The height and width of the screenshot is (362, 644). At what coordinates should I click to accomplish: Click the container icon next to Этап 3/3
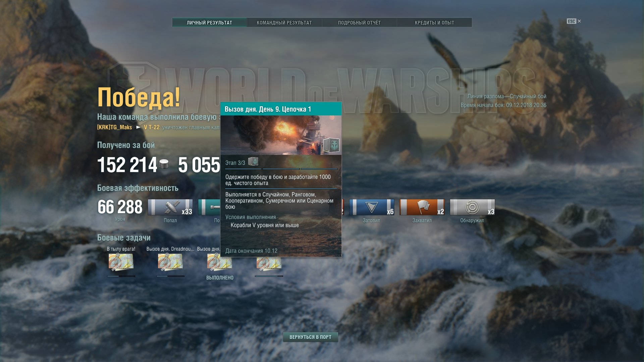point(253,162)
